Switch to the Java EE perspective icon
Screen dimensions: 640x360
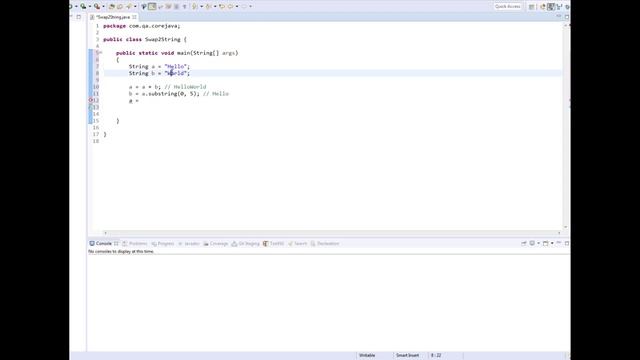click(542, 7)
